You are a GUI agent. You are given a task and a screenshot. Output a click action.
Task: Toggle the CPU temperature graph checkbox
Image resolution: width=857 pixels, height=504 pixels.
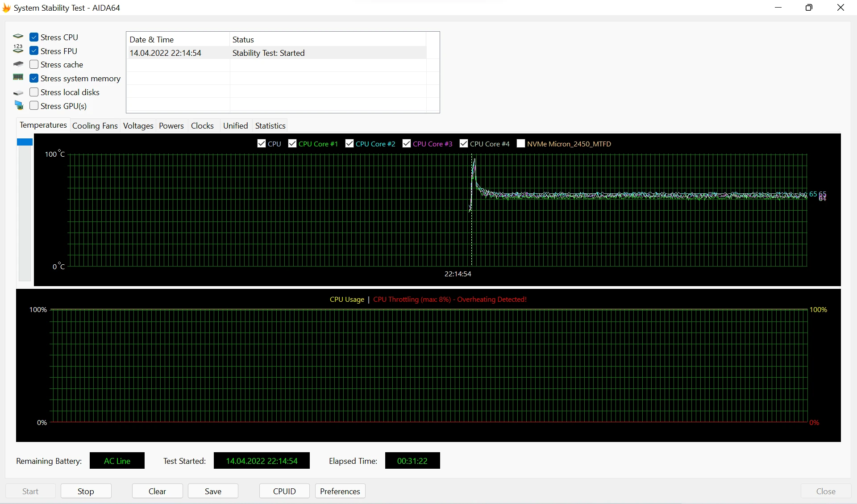click(262, 143)
